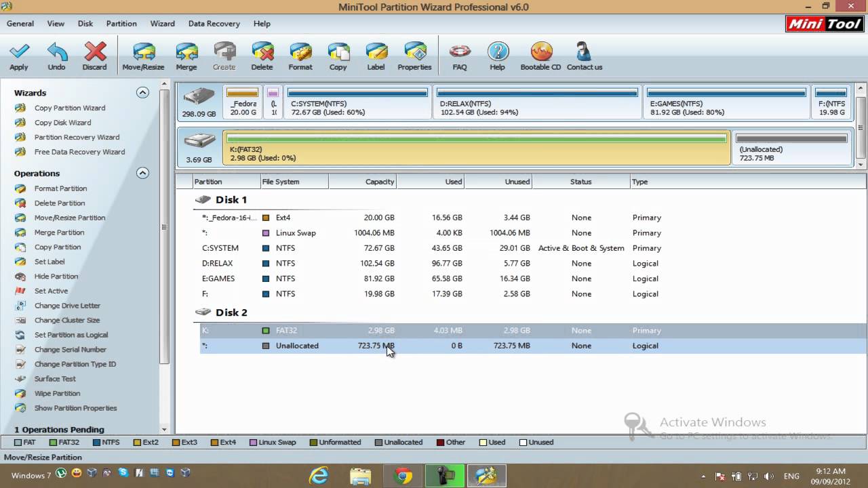Start the Copy Partition Wizard

70,108
